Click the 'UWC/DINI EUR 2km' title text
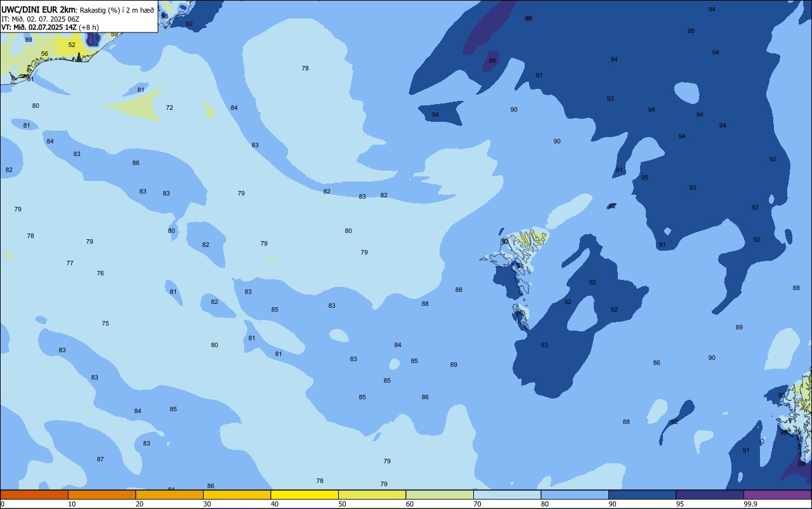 (x=39, y=10)
